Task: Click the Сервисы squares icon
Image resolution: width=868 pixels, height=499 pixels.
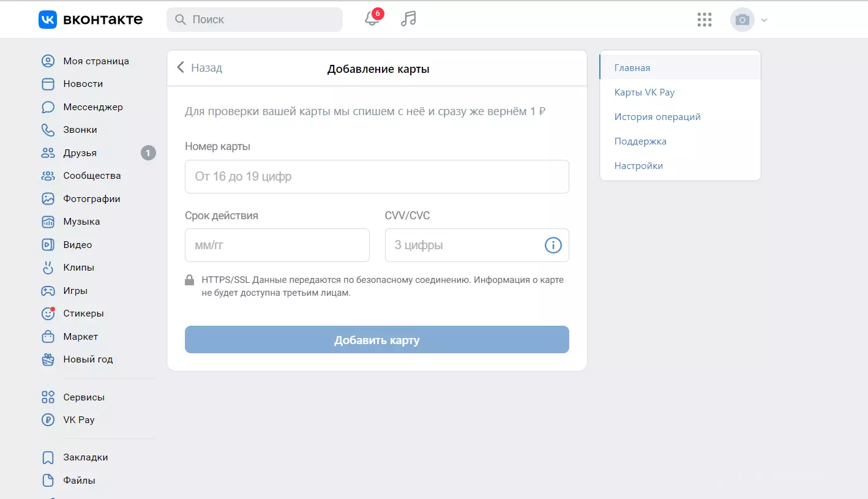Action: coord(48,397)
